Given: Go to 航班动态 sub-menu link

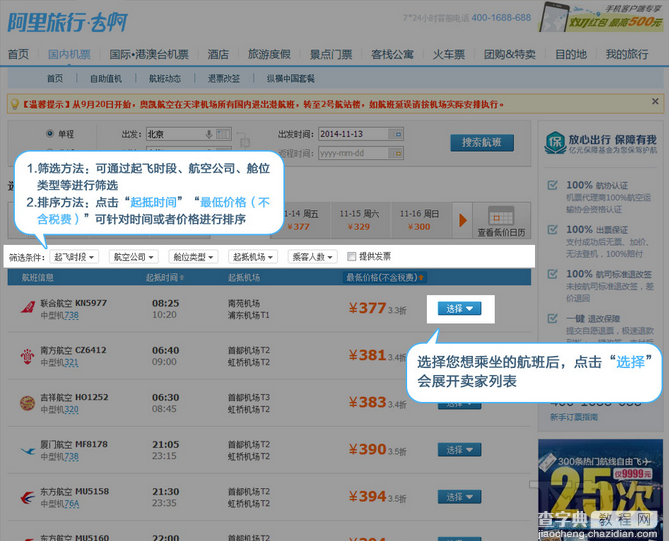Looking at the screenshot, I should coord(165,79).
